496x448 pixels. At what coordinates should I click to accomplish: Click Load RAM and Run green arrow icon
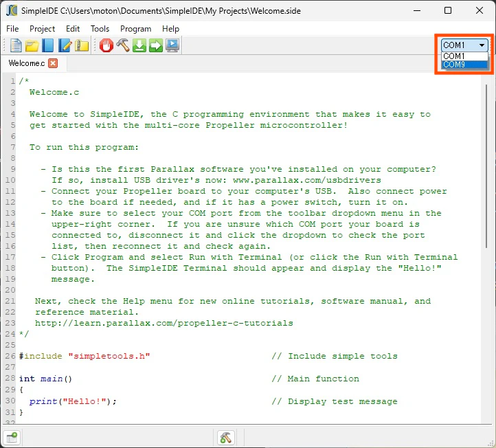point(156,45)
